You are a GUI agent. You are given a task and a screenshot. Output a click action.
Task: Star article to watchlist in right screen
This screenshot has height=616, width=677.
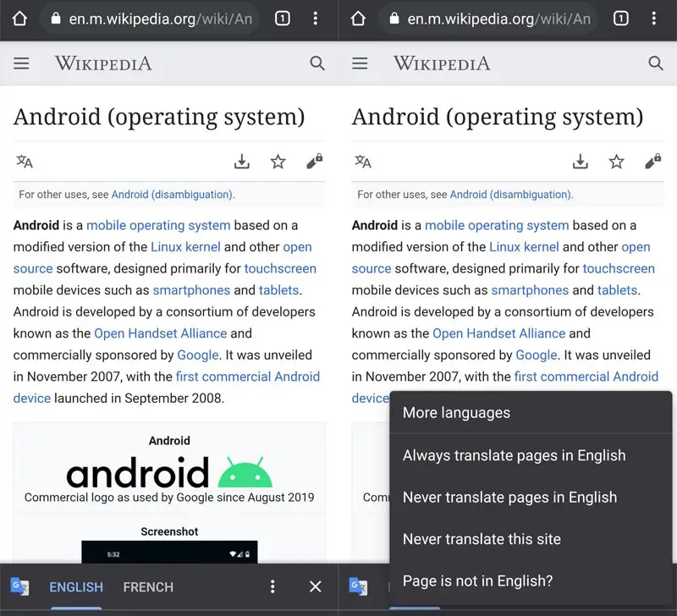tap(617, 162)
